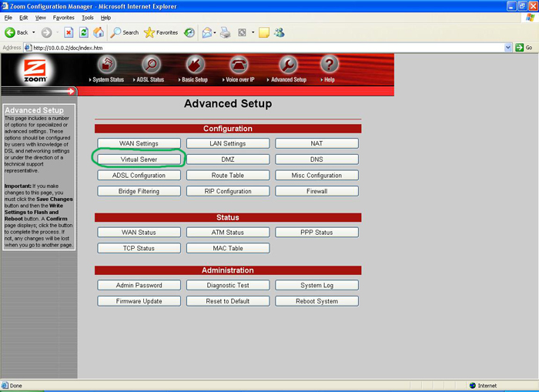Open the Voice over IP telephone icon
Image resolution: width=539 pixels, height=392 pixels.
[x=239, y=64]
